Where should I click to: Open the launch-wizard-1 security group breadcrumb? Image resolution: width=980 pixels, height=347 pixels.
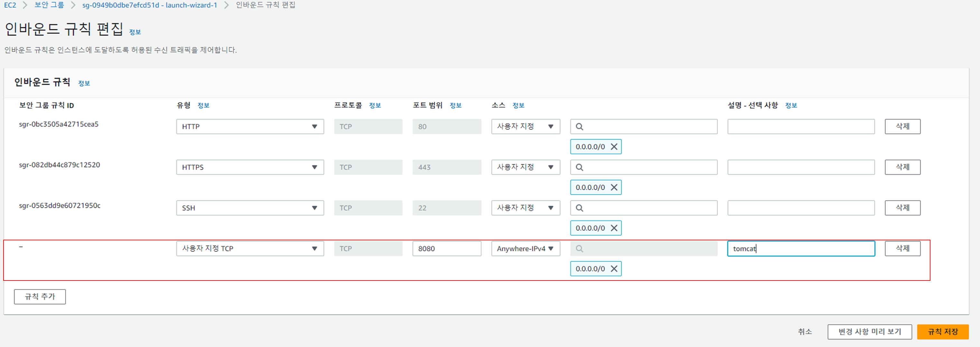click(150, 5)
